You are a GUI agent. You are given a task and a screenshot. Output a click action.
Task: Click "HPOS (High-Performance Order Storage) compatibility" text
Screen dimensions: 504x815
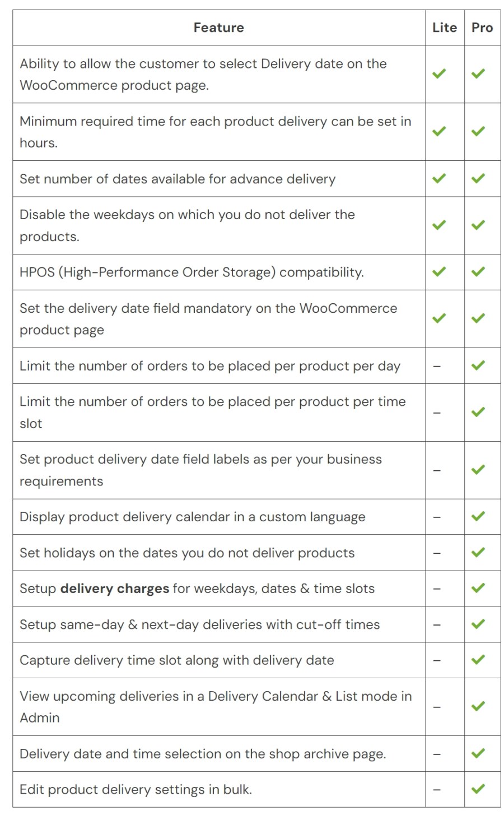192,272
